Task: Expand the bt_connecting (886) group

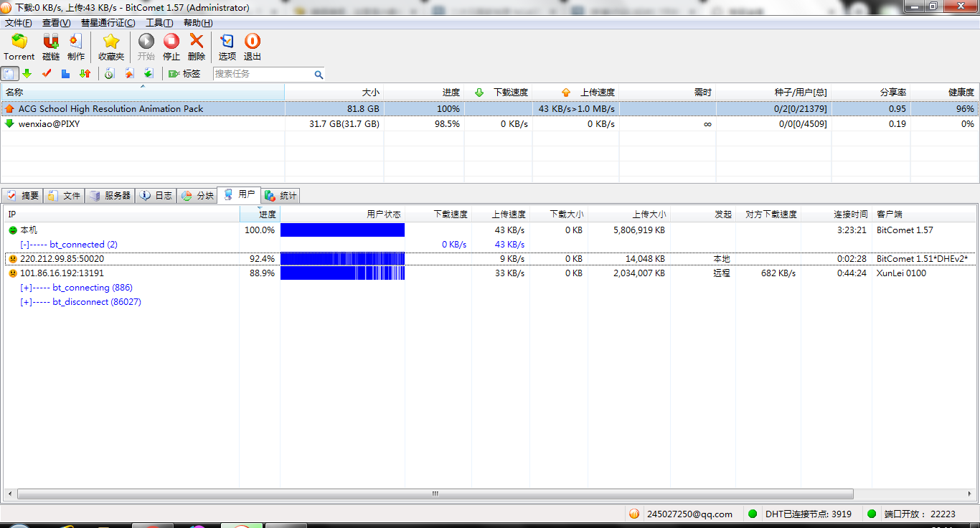Action: (26, 288)
